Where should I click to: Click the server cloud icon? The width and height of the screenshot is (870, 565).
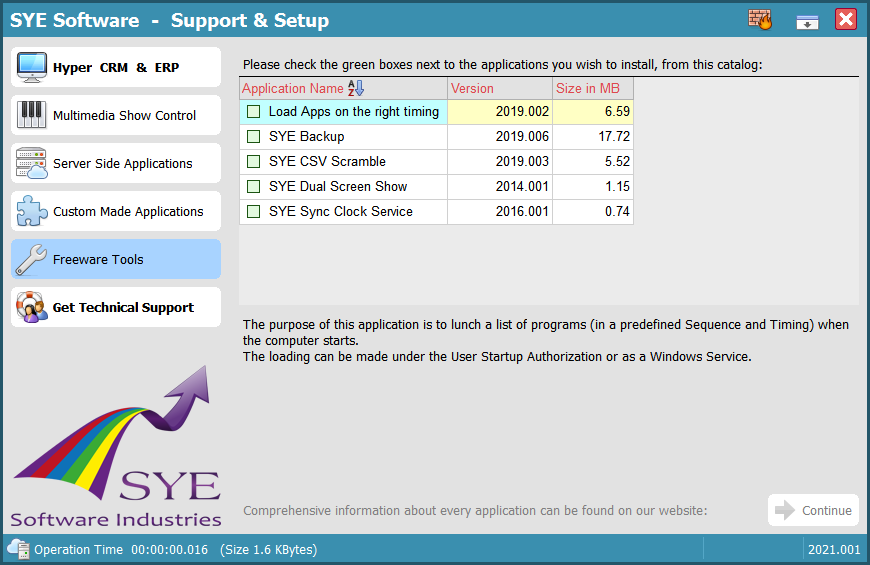32,163
